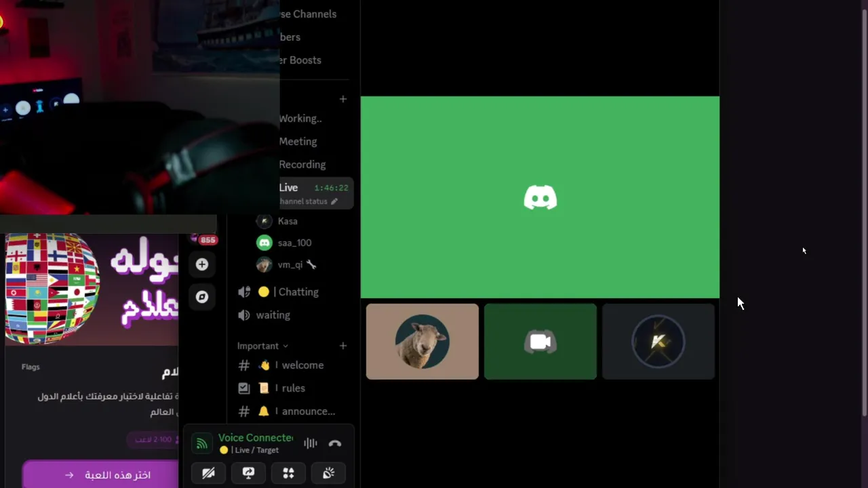Select the K logo participant tile
Viewport: 868px width, 488px height.
(x=658, y=342)
